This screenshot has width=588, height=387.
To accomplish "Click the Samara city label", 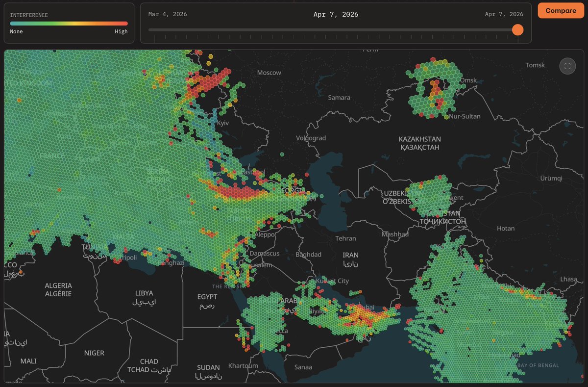I will (x=339, y=98).
